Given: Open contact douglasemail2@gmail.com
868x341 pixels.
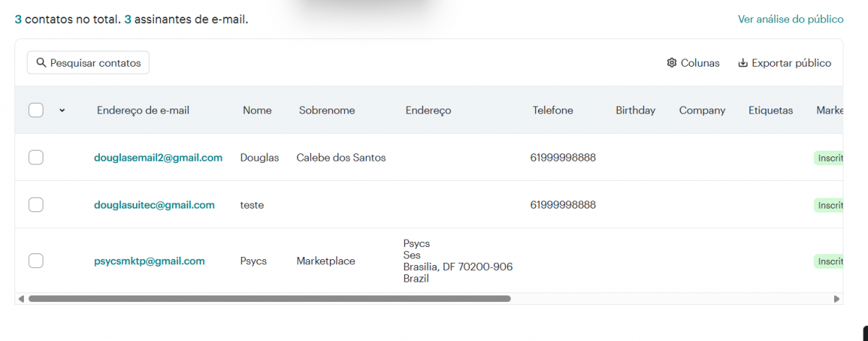Looking at the screenshot, I should (158, 157).
